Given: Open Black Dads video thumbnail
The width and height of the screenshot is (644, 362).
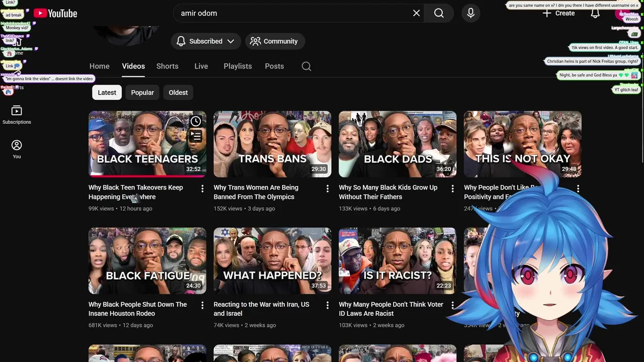Looking at the screenshot, I should tap(397, 144).
